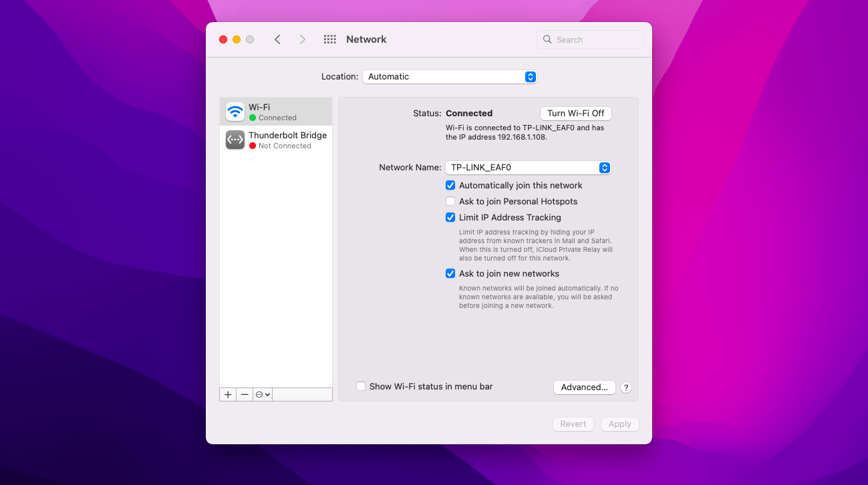Viewport: 868px width, 485px height.
Task: Apply the network changes
Action: 619,424
